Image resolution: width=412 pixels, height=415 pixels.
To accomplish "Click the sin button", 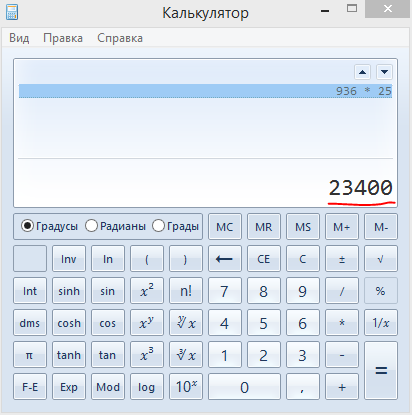I will pyautogui.click(x=108, y=291).
